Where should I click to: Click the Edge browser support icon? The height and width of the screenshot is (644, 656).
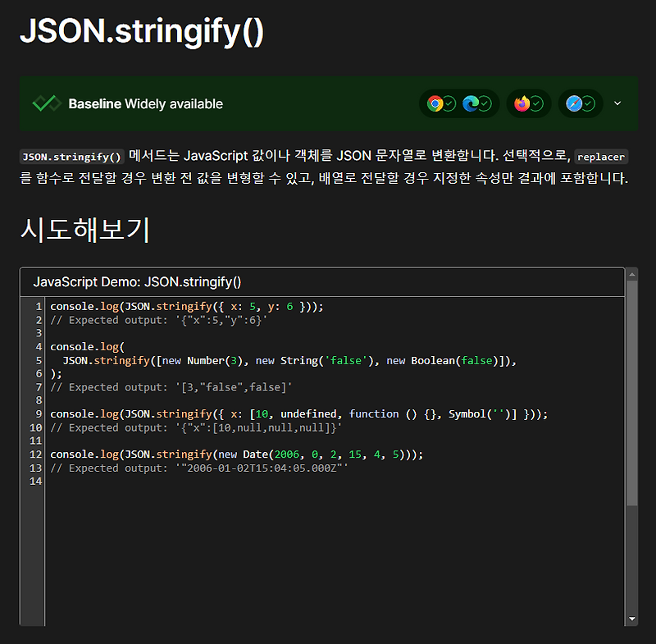tap(471, 103)
